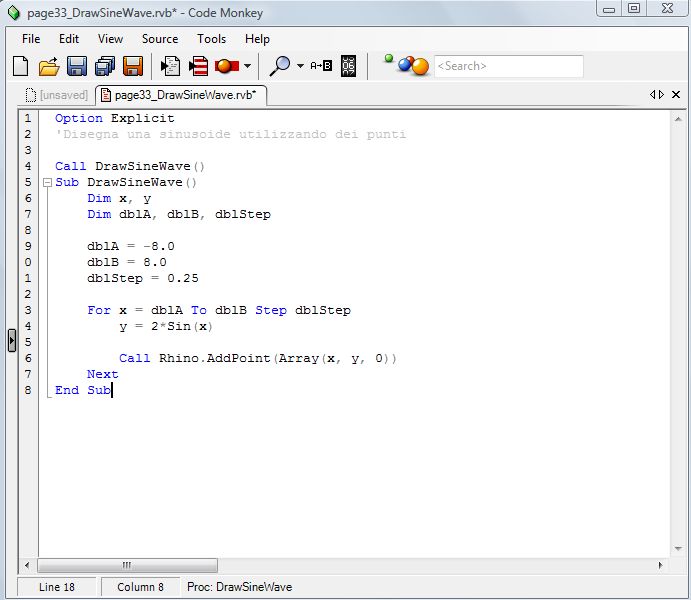
Task: Save the script with blue floppy icon
Action: tap(77, 66)
